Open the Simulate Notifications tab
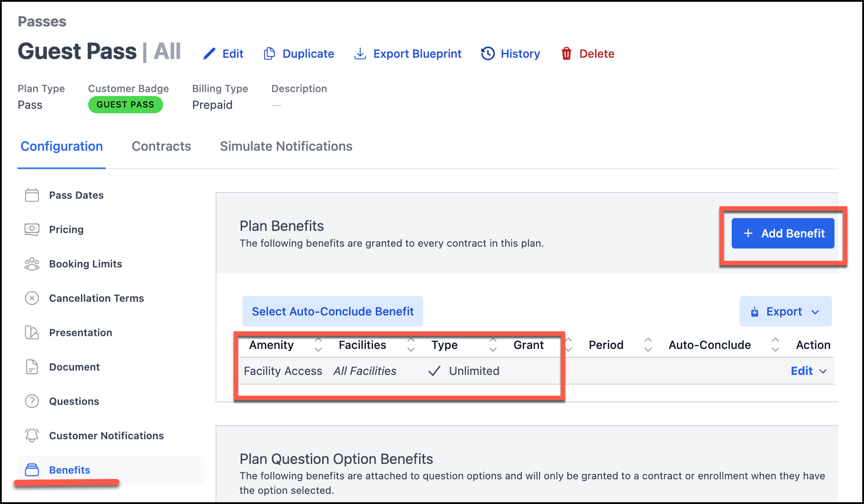This screenshot has width=864, height=504. coord(286,146)
